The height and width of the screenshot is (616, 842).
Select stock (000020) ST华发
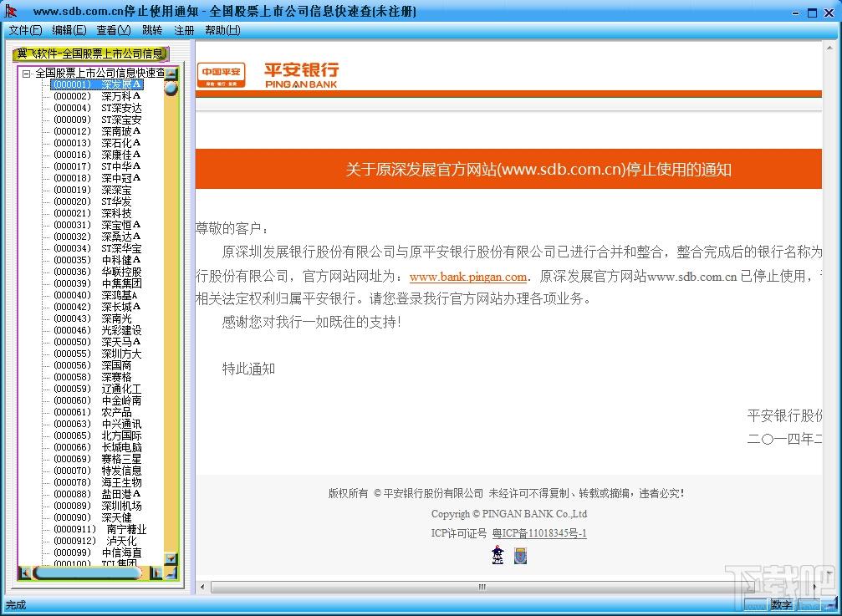[x=92, y=201]
